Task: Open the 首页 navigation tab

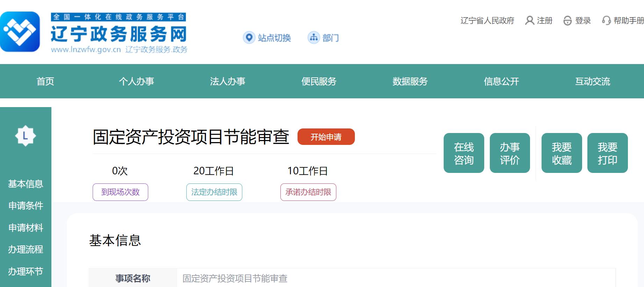Action: pos(45,82)
